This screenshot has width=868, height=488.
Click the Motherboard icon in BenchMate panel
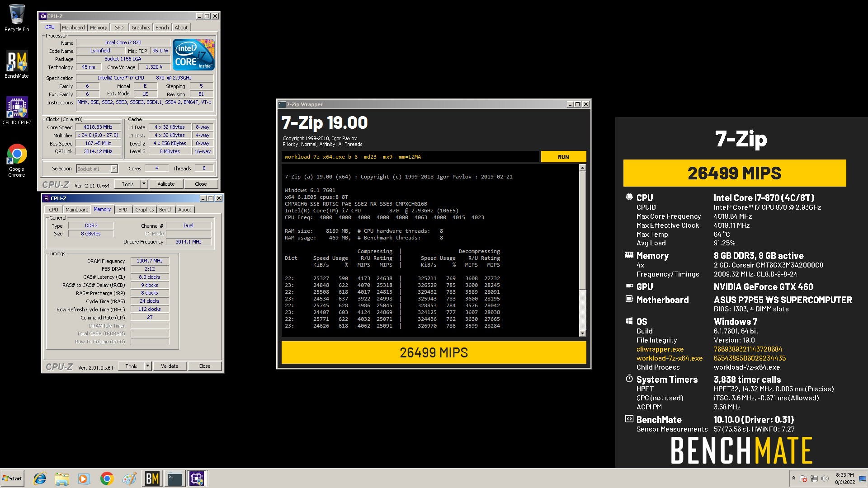point(629,299)
